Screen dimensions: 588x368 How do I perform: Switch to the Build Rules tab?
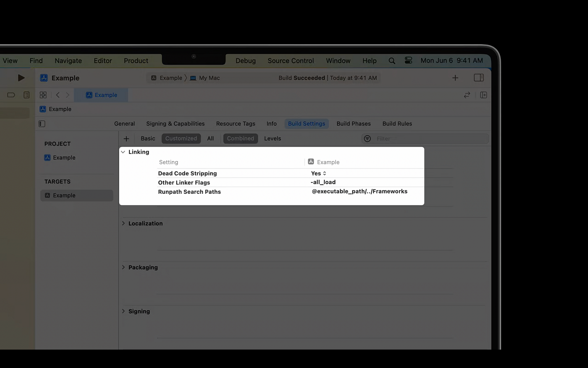pos(397,124)
